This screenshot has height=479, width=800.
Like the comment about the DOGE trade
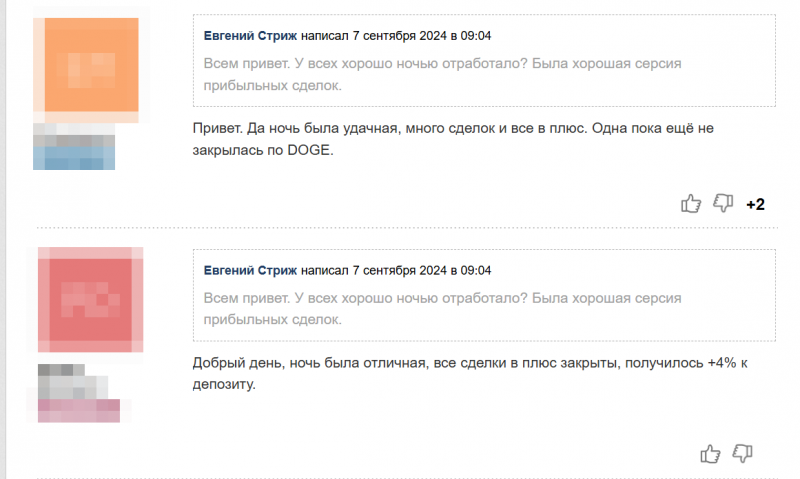pyautogui.click(x=691, y=204)
